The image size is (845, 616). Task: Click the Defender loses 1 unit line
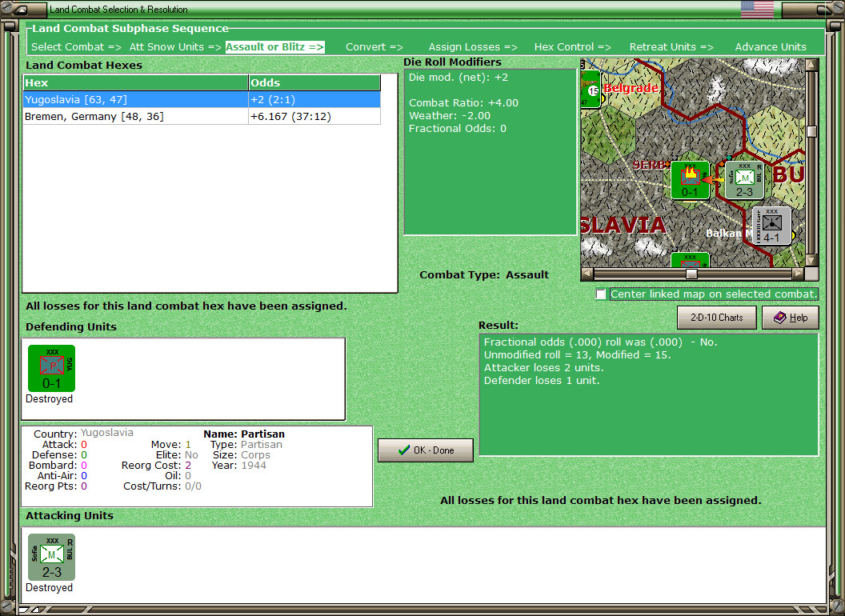point(542,381)
